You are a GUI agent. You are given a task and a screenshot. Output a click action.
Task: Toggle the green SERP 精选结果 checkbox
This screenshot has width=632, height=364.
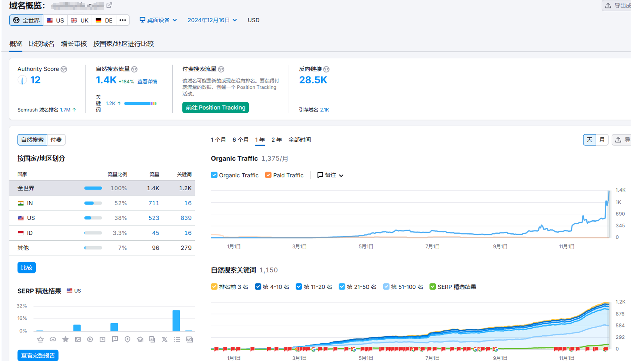click(433, 287)
